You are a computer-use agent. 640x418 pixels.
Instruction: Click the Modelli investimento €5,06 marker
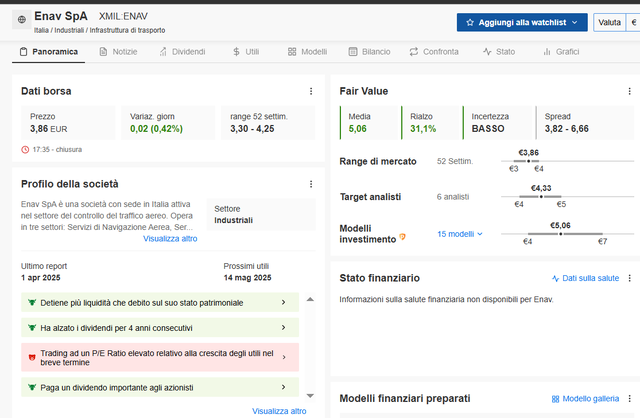pyautogui.click(x=560, y=234)
